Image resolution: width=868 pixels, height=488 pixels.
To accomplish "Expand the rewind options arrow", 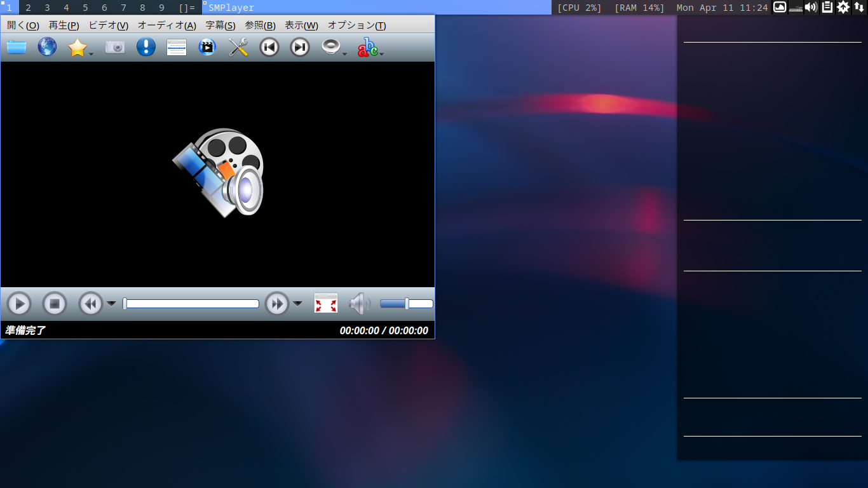I will 111,304.
